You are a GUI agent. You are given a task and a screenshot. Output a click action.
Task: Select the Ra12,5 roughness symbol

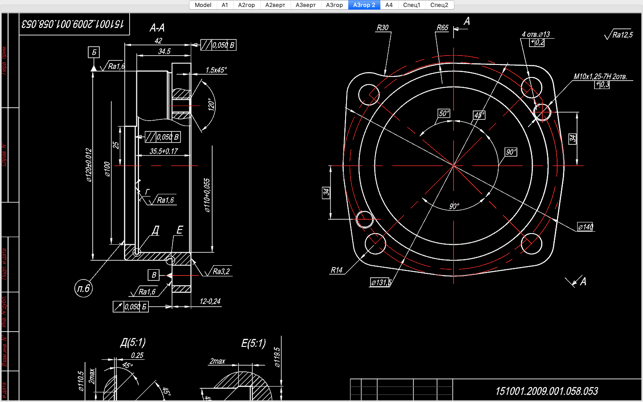(x=619, y=35)
